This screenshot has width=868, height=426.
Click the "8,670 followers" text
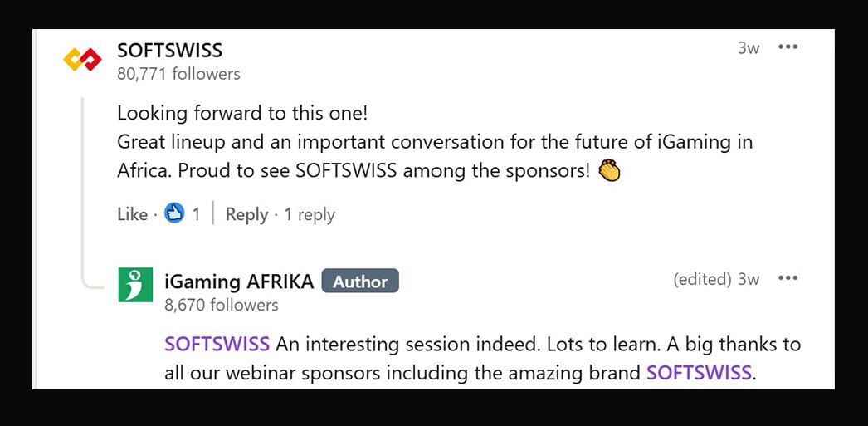[x=221, y=305]
